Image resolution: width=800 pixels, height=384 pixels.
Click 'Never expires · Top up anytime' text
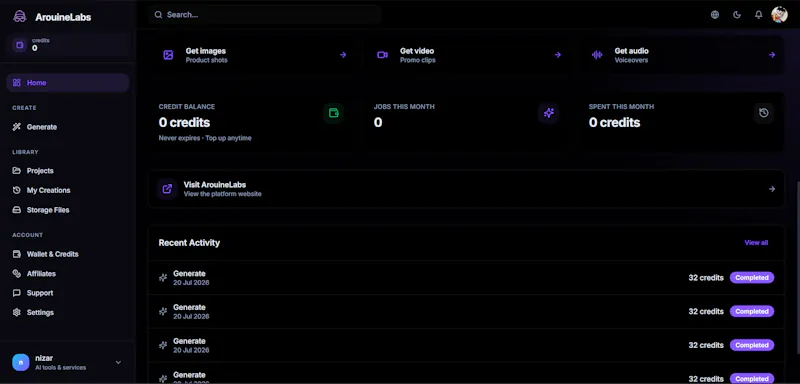coord(205,138)
